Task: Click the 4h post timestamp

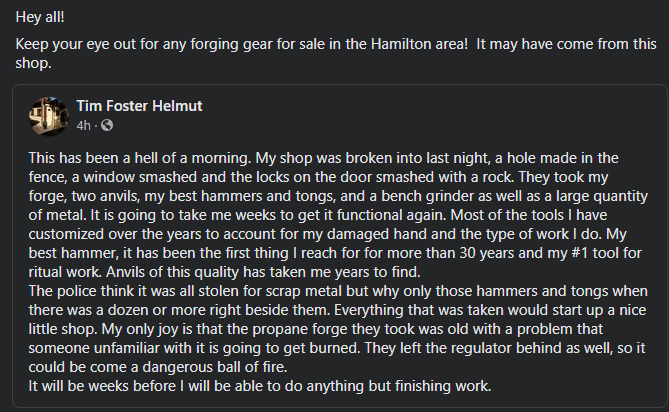Action: (83, 125)
